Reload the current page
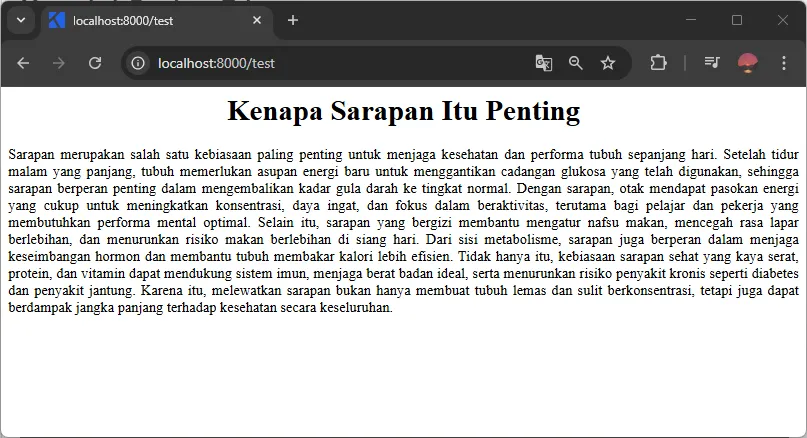The width and height of the screenshot is (807, 438). [95, 63]
